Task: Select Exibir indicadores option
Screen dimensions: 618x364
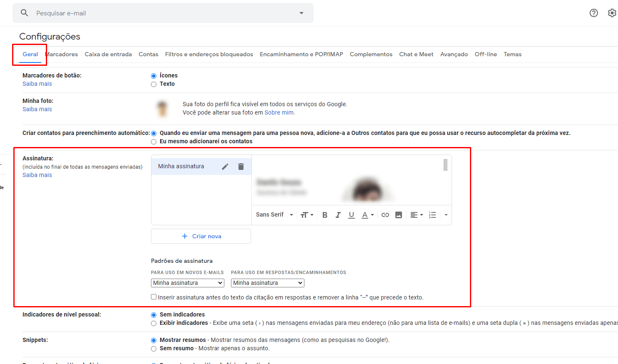Action: tap(154, 323)
